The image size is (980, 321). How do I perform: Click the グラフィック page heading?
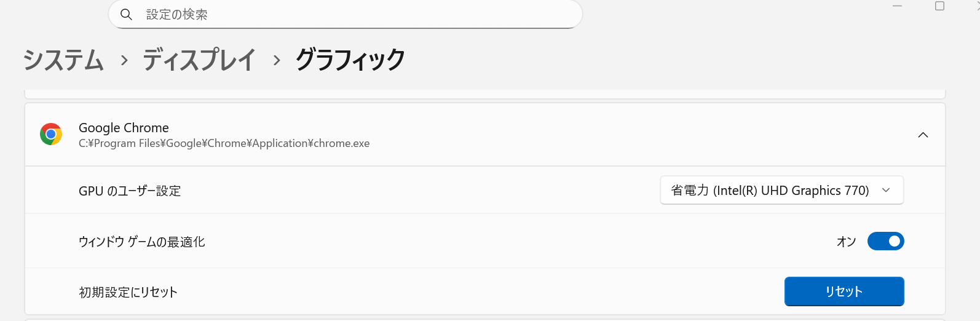pyautogui.click(x=350, y=60)
